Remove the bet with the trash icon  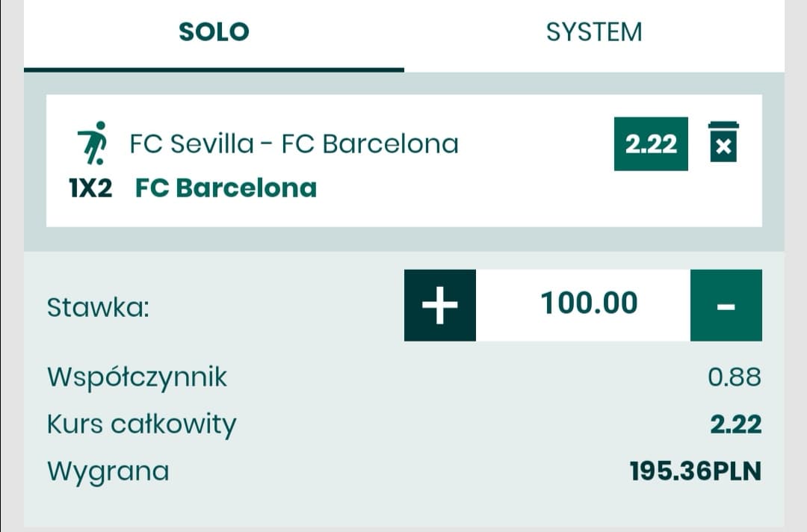[723, 141]
